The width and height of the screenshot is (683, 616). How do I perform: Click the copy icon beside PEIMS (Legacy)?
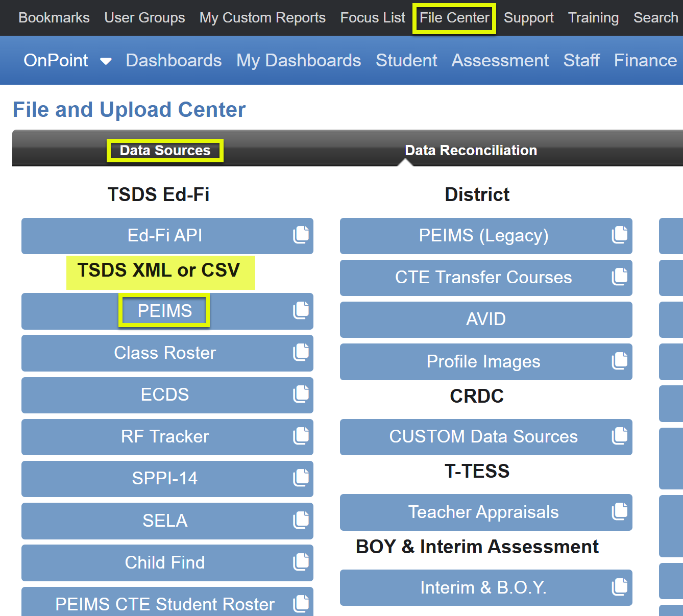coord(620,235)
